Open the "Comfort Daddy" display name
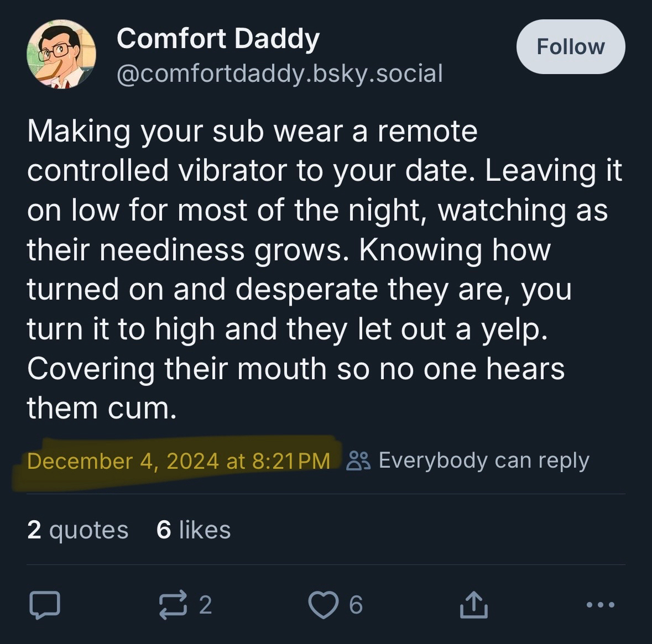The image size is (652, 644). (x=218, y=39)
